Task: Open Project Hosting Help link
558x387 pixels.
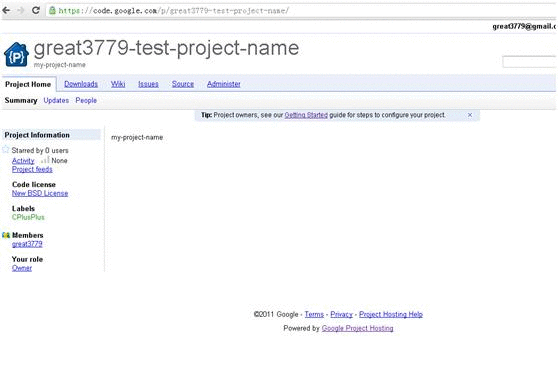Action: pos(391,314)
